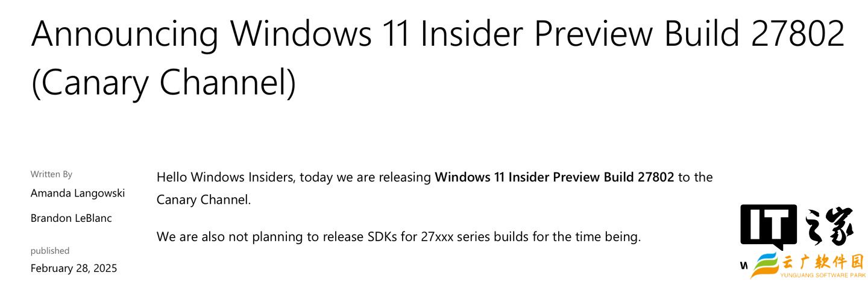Viewport: 868px width, 281px height.
Task: Click 'Canary Channel.' in the body paragraph
Action: (x=203, y=200)
